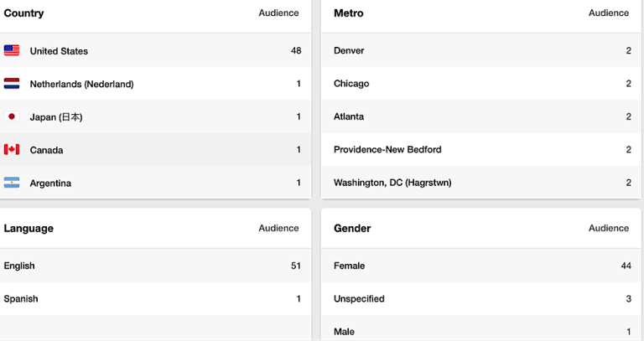
Task: Choose the Atlanta metro entry
Action: (481, 116)
